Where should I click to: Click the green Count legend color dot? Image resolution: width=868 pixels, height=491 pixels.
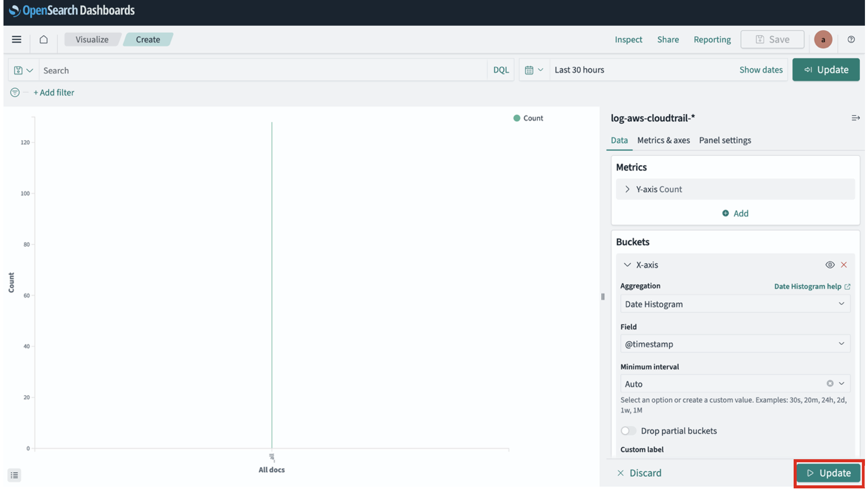pyautogui.click(x=517, y=118)
